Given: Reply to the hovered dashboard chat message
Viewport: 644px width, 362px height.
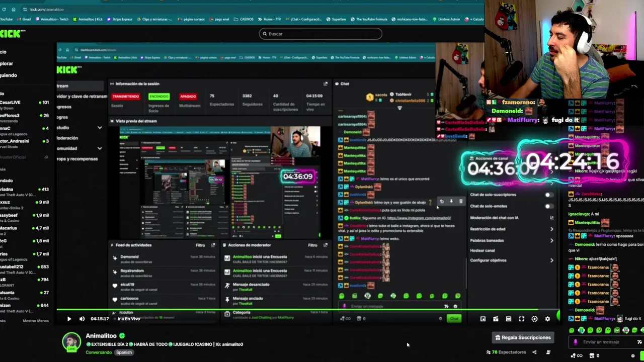Looking at the screenshot, I should (442, 202).
